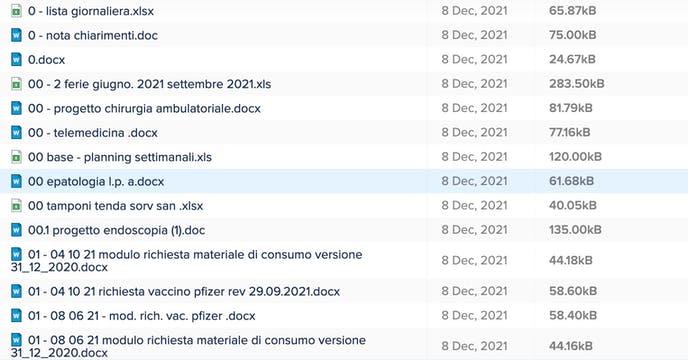688x360 pixels.
Task: Click the Excel icon for ferie giugno settembre 2021.xls
Action: [16, 84]
